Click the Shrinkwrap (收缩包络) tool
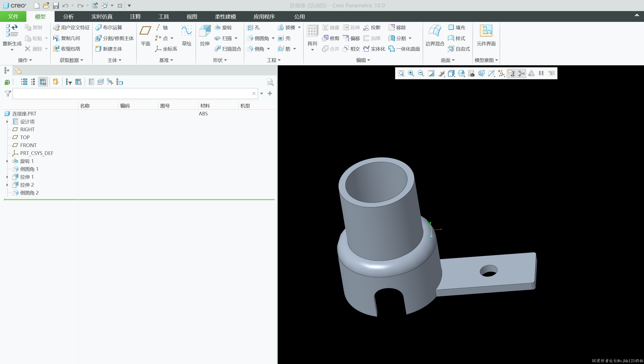The height and width of the screenshot is (364, 644). [67, 49]
